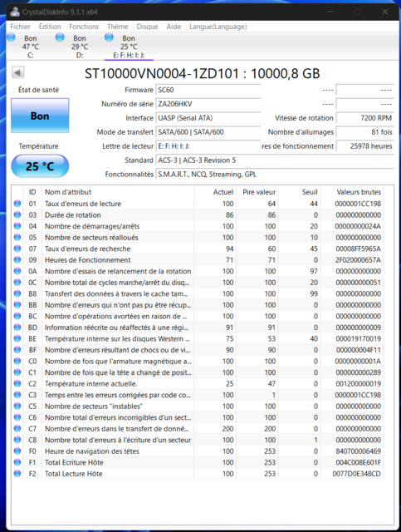Go to previous disk with left arrow
Screen dimensions: 401x532
coord(17,72)
